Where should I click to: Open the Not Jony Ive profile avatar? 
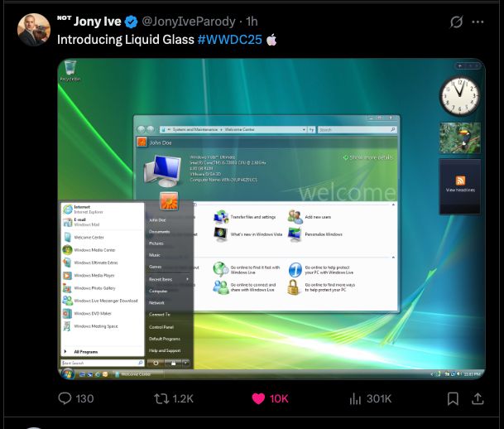33,30
